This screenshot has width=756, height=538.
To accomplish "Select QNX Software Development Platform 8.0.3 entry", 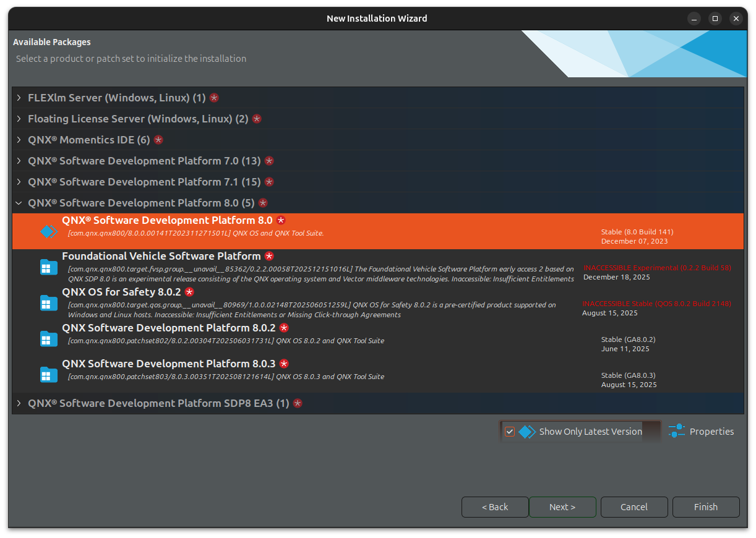I will click(168, 364).
